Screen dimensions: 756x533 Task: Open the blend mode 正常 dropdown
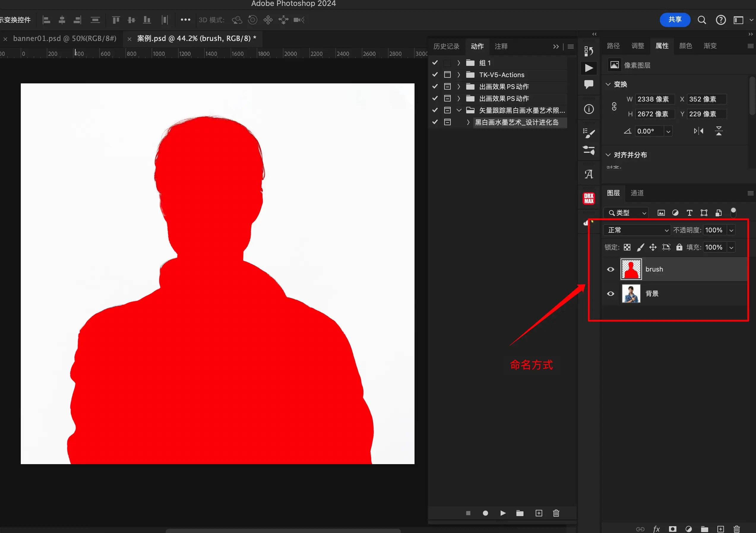(x=637, y=230)
